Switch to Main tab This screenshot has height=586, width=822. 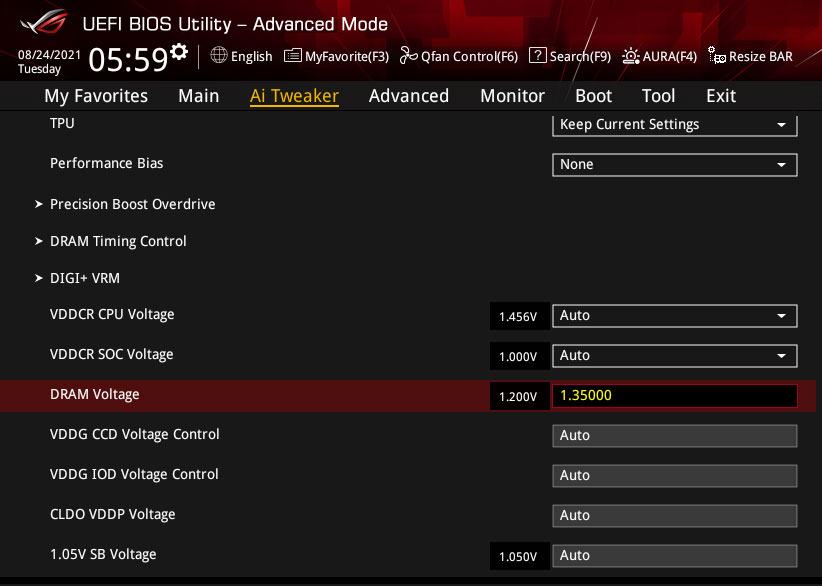pyautogui.click(x=199, y=96)
